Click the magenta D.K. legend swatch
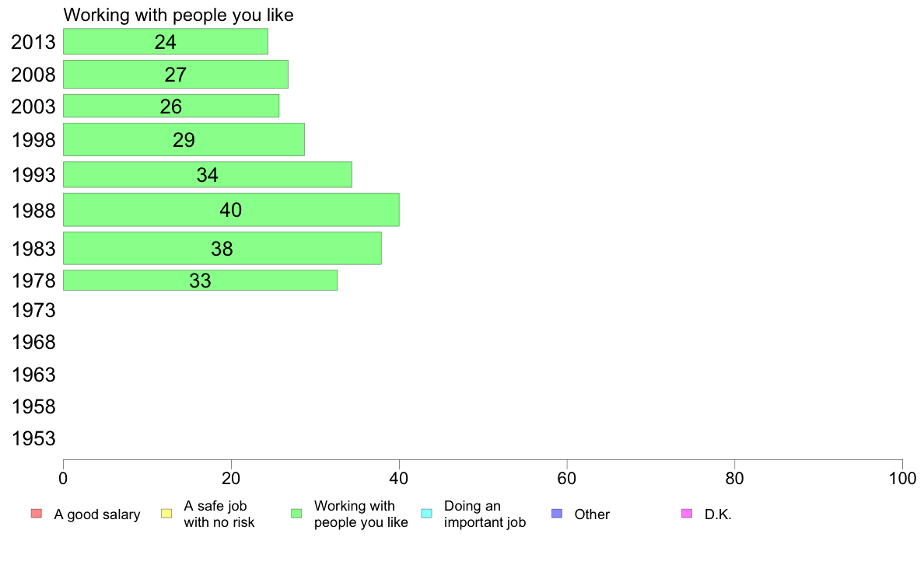 [687, 514]
